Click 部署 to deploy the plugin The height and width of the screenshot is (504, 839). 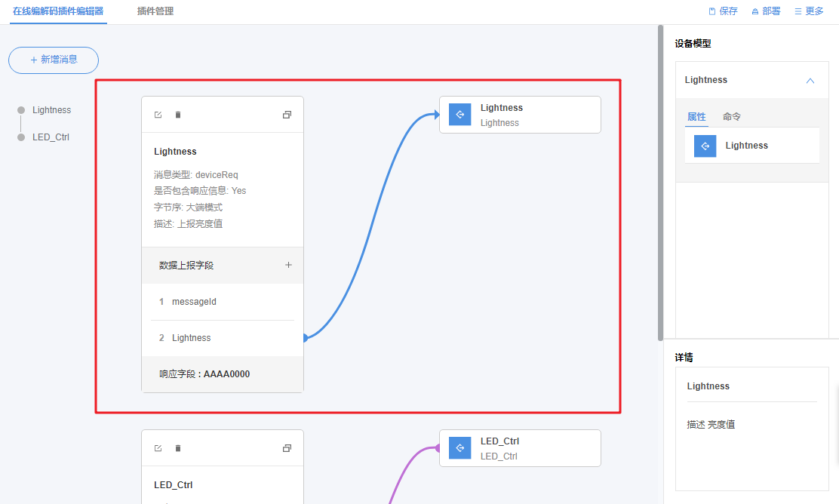[766, 11]
